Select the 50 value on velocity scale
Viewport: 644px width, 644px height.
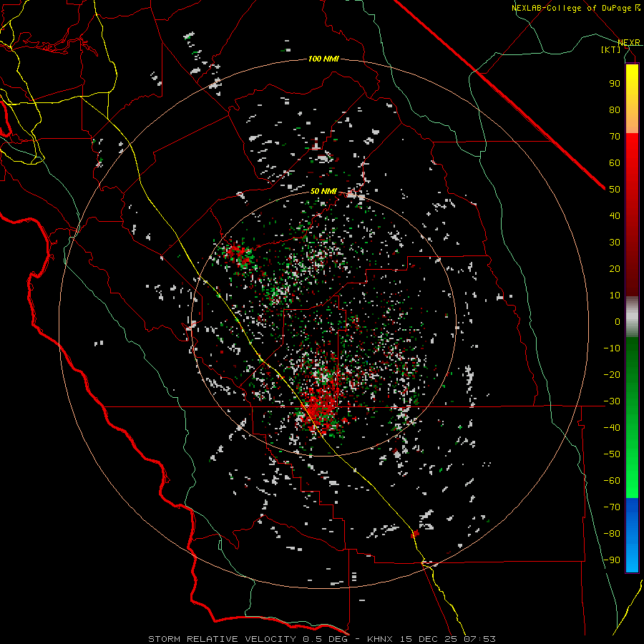[615, 189]
